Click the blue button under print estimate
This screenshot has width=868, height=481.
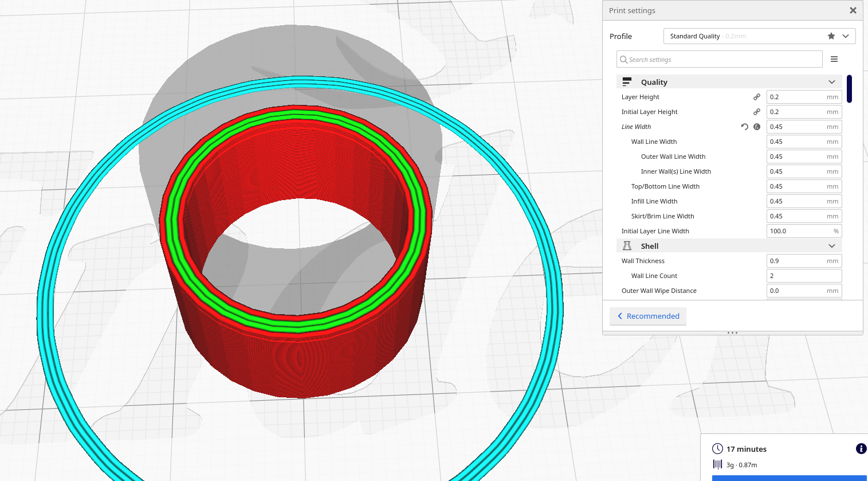789,478
